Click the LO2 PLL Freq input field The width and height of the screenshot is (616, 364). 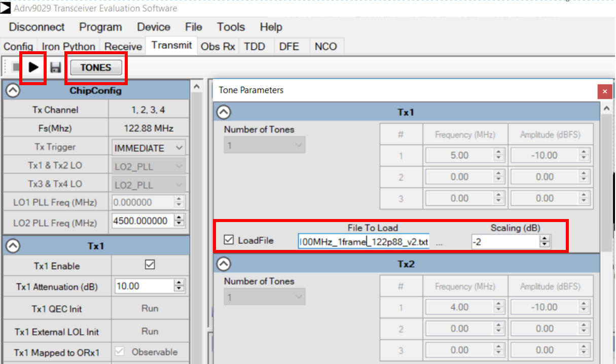pyautogui.click(x=143, y=221)
